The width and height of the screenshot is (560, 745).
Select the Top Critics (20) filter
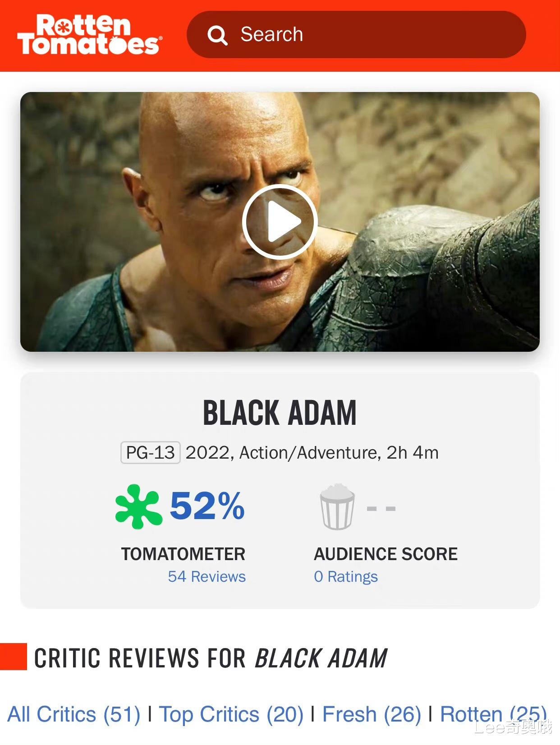click(231, 714)
